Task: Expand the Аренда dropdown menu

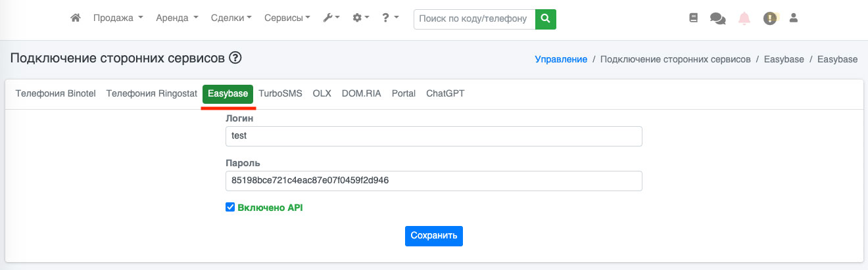Action: coord(177,18)
